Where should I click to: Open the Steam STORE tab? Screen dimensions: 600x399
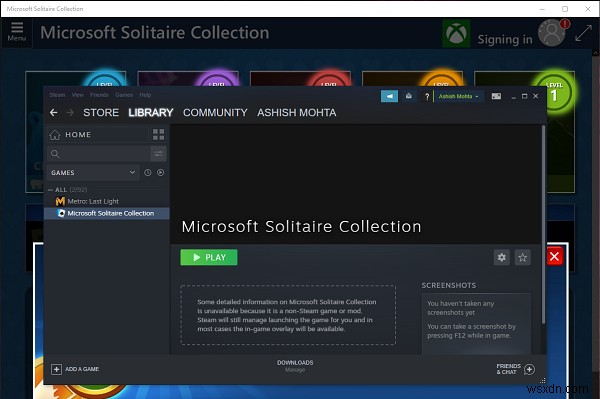tap(101, 112)
